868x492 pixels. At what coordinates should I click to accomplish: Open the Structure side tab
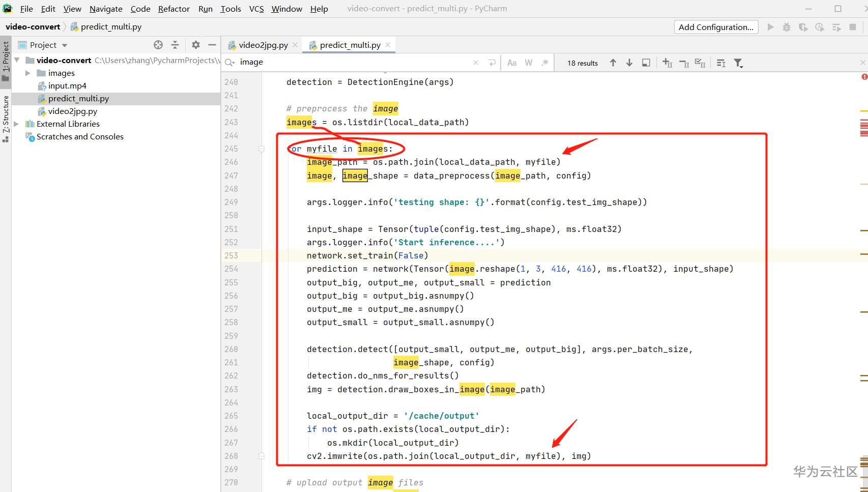(6, 118)
